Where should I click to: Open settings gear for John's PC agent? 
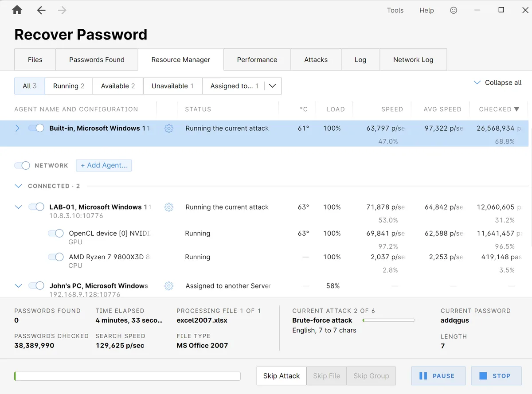(169, 286)
